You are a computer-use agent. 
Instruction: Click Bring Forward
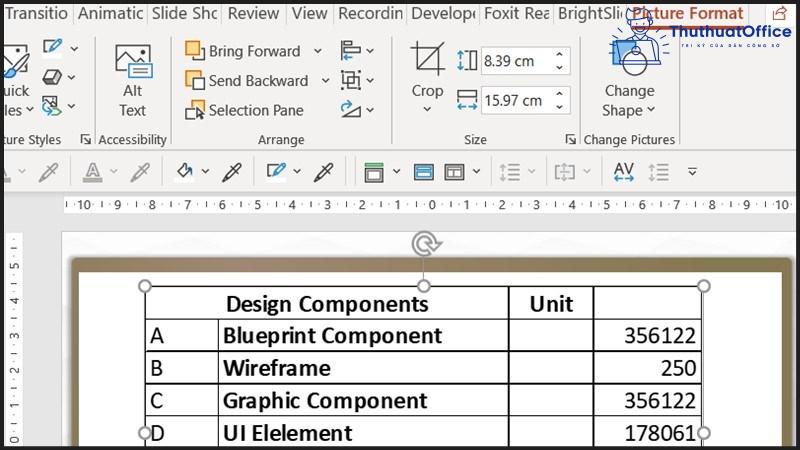tap(243, 51)
